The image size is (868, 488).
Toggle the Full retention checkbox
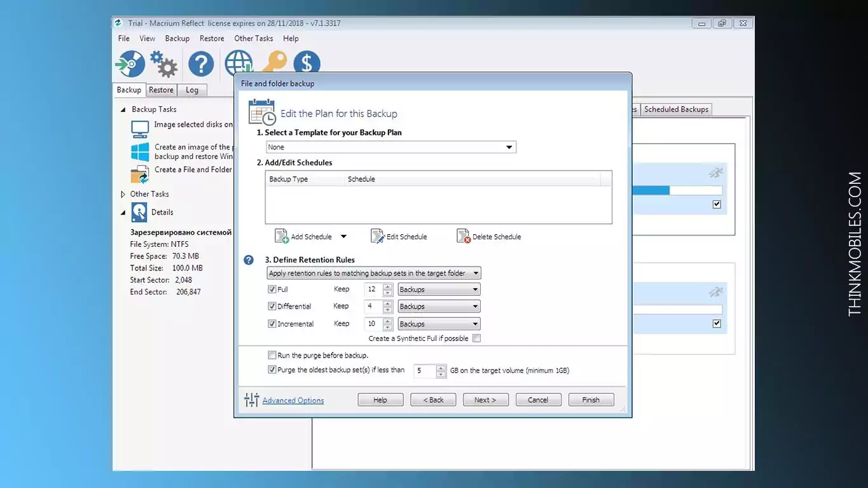click(272, 289)
